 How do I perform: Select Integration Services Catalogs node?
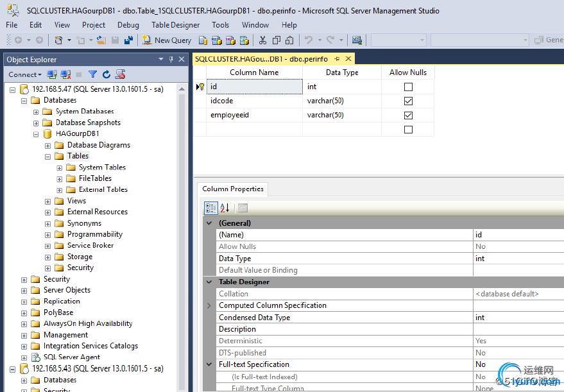(x=90, y=346)
